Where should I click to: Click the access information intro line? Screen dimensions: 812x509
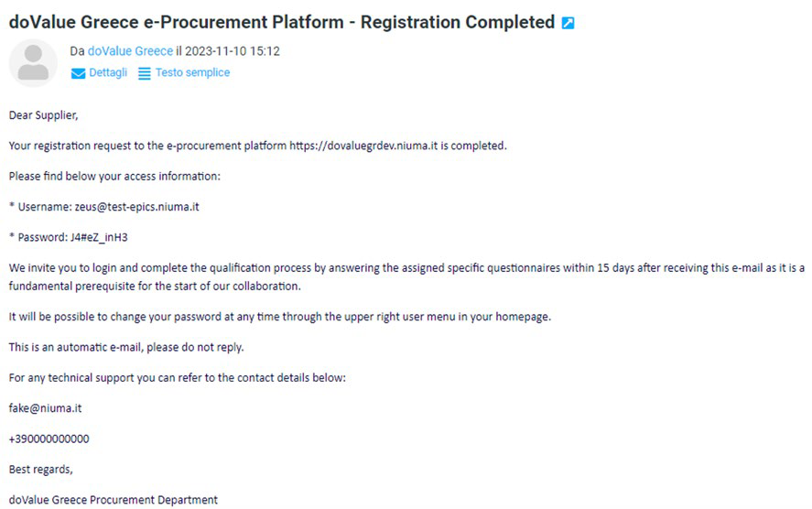click(x=114, y=176)
